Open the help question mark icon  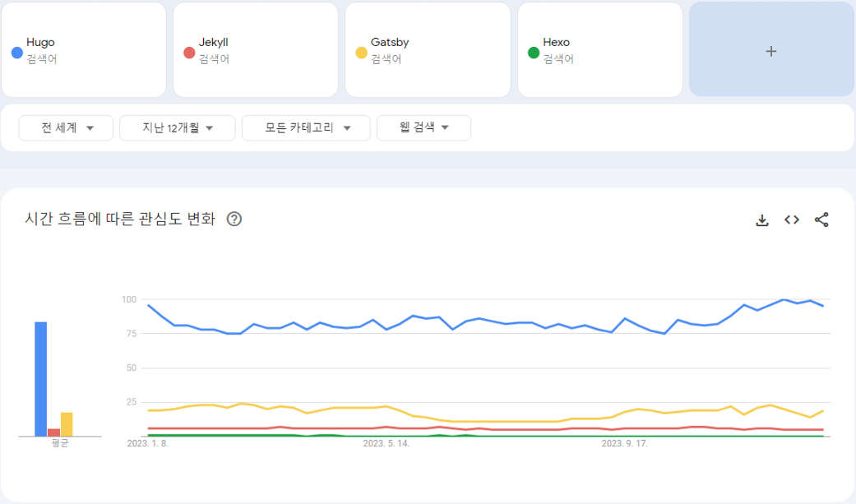tap(234, 219)
